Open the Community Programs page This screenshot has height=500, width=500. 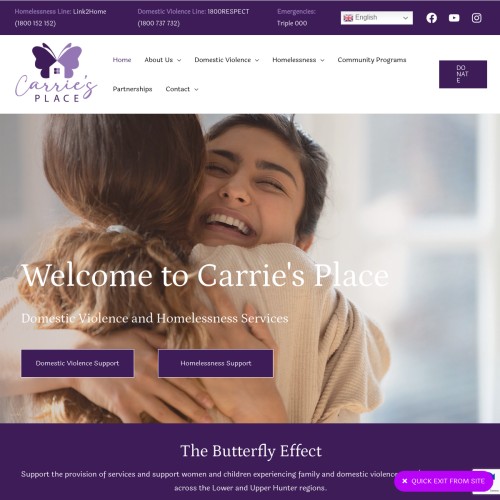click(372, 60)
